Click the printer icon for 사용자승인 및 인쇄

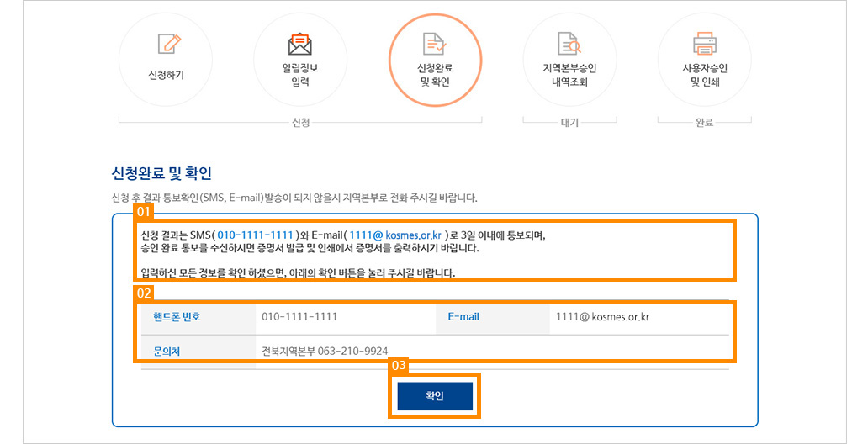704,44
